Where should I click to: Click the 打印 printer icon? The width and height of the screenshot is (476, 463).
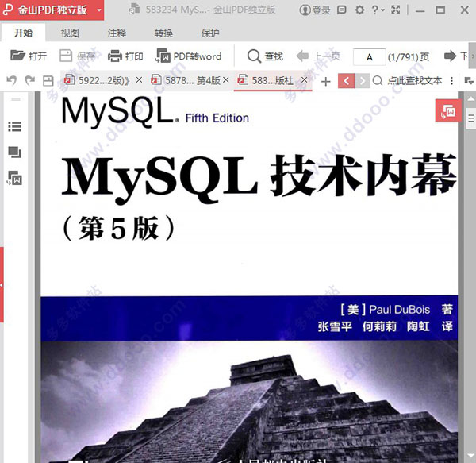[x=115, y=56]
